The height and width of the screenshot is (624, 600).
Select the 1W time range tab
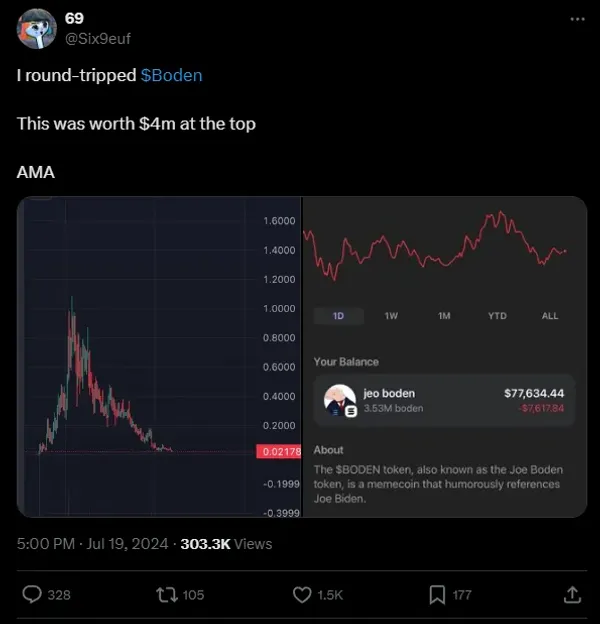pyautogui.click(x=391, y=316)
